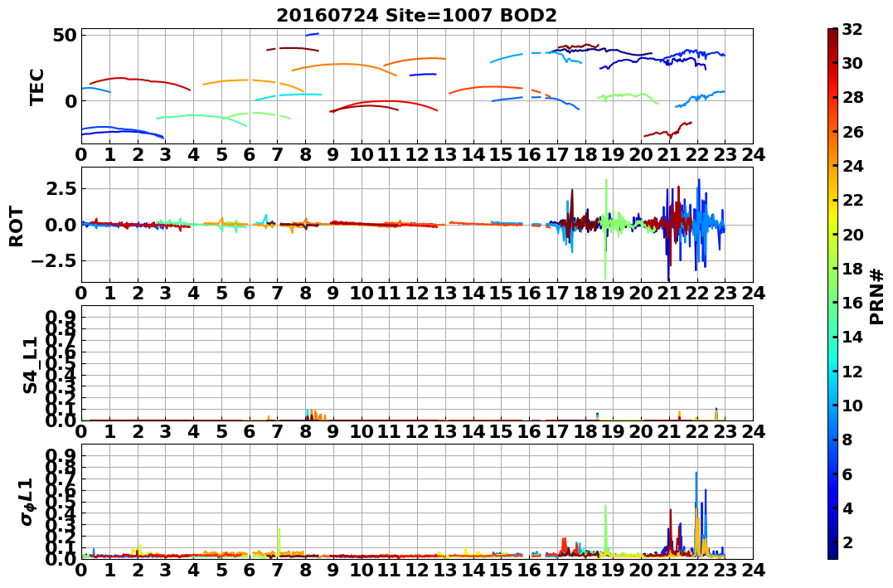Image resolution: width=893 pixels, height=588 pixels.
Task: Click hour '3' tick under sigma-phi panel
Action: pos(165,570)
